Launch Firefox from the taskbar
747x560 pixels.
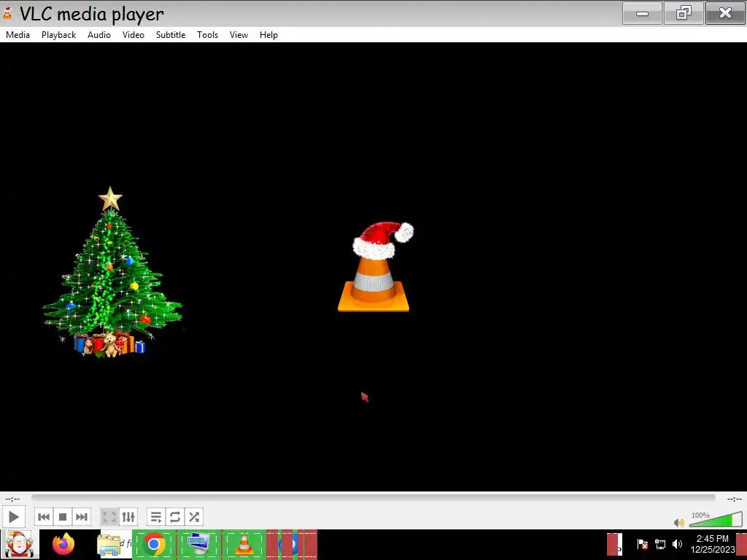coord(64,544)
